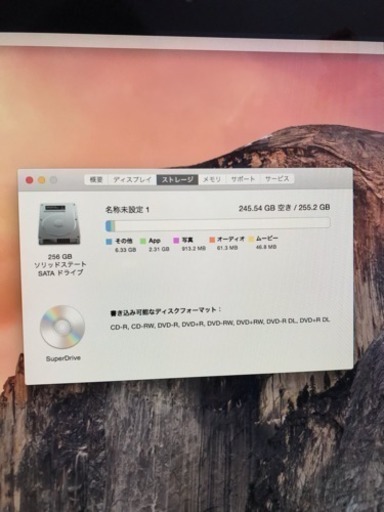384x512 pixels.
Task: Select the ストレージ tab
Action: [178, 179]
